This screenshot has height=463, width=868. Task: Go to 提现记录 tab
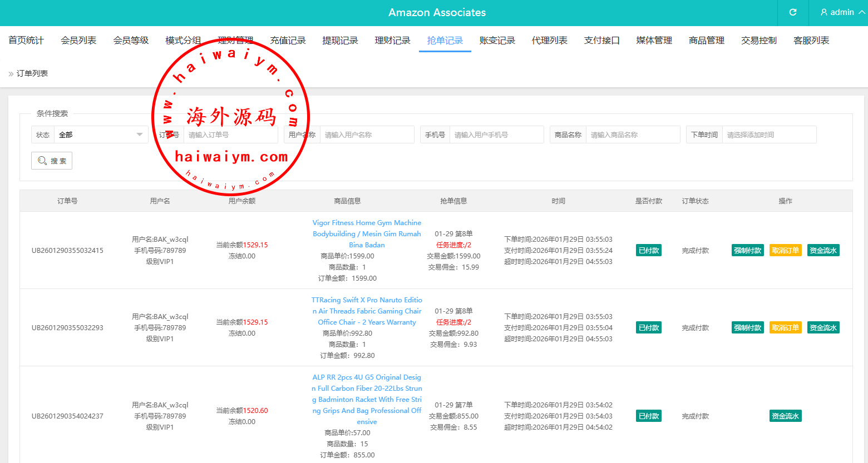point(340,41)
